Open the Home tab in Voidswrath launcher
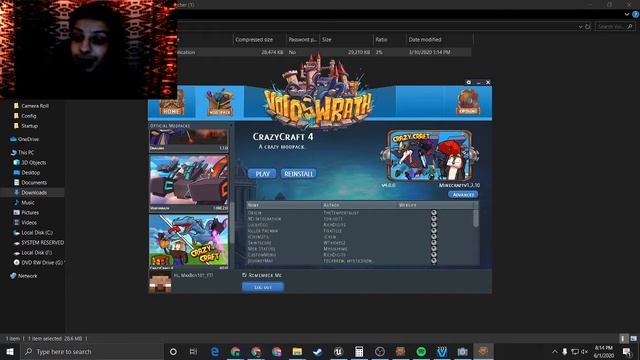This screenshot has width=640, height=360. 171,103
